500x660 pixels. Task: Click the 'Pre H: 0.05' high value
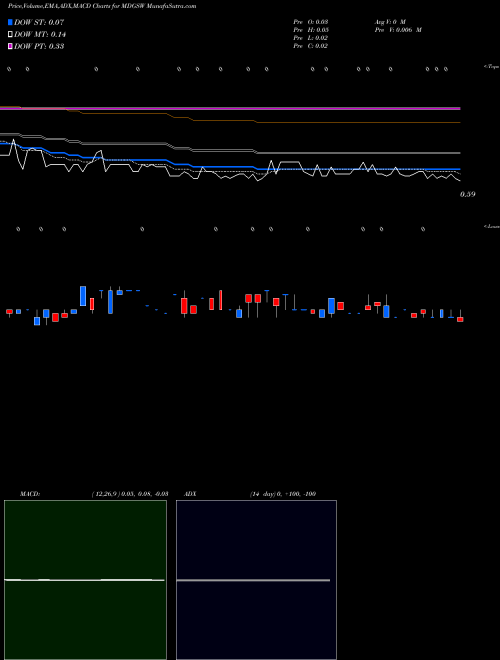point(311,30)
